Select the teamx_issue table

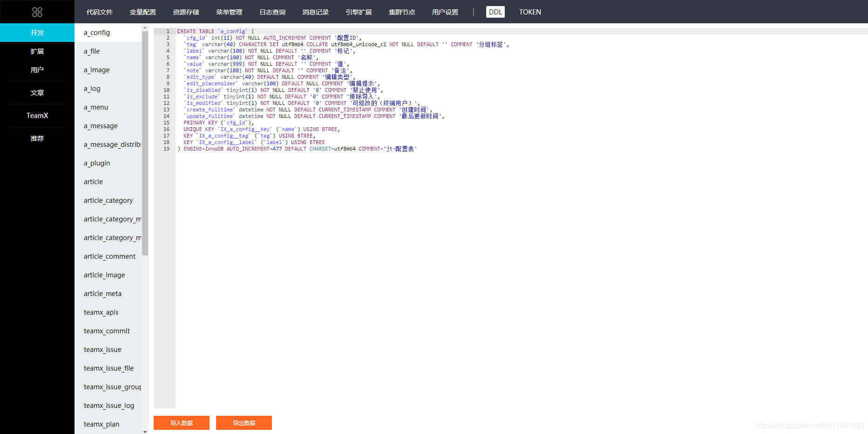(108, 350)
